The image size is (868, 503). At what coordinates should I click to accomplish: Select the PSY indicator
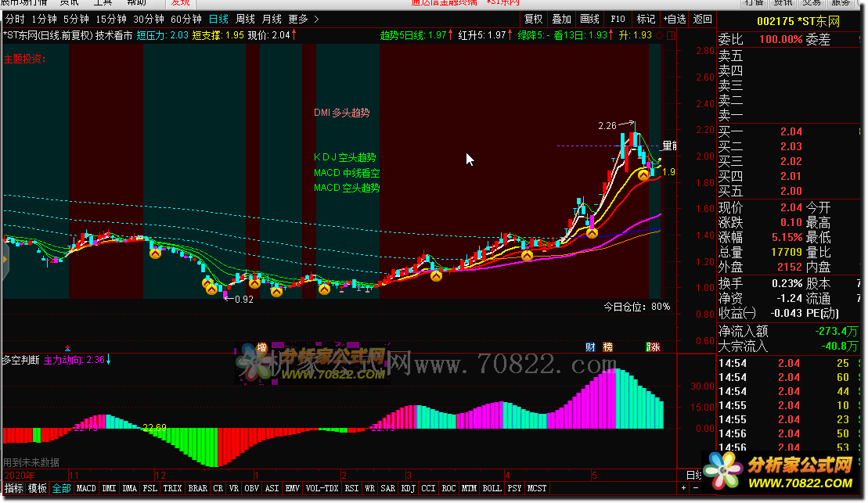tap(515, 488)
